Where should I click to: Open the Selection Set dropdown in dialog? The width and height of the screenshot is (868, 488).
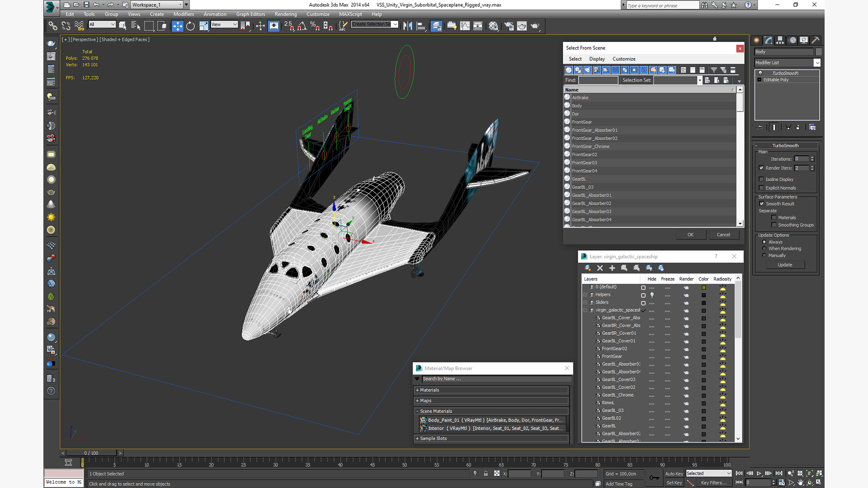pyautogui.click(x=699, y=80)
